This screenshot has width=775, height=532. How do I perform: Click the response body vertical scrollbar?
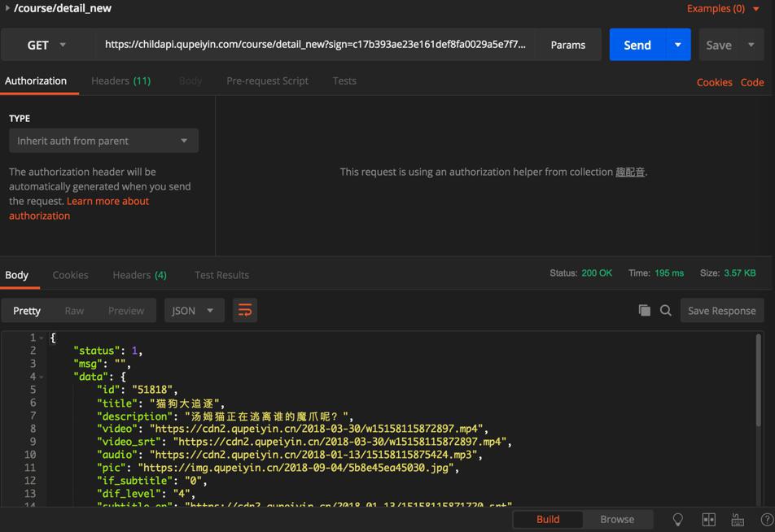758,381
